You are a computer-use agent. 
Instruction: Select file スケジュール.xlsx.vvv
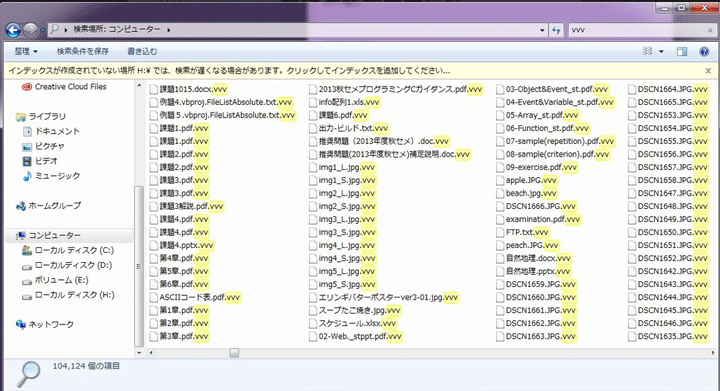click(353, 323)
